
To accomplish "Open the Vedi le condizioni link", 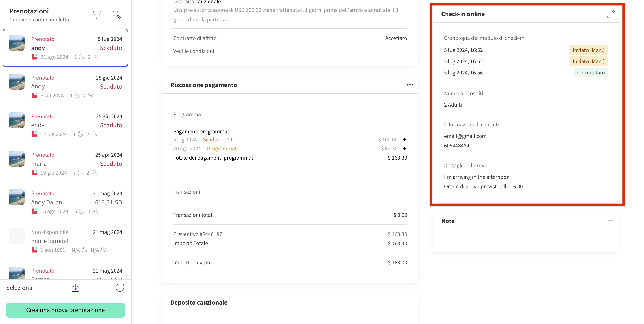I will coord(194,51).
